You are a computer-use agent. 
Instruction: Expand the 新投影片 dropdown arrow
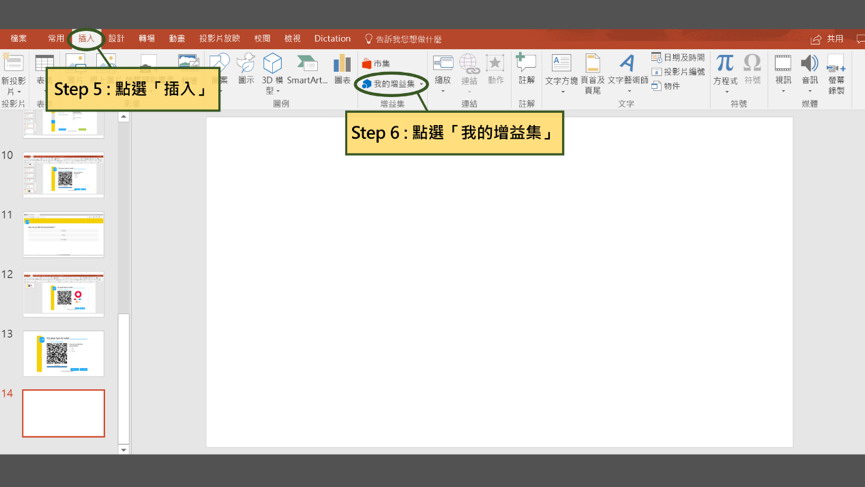tap(19, 92)
